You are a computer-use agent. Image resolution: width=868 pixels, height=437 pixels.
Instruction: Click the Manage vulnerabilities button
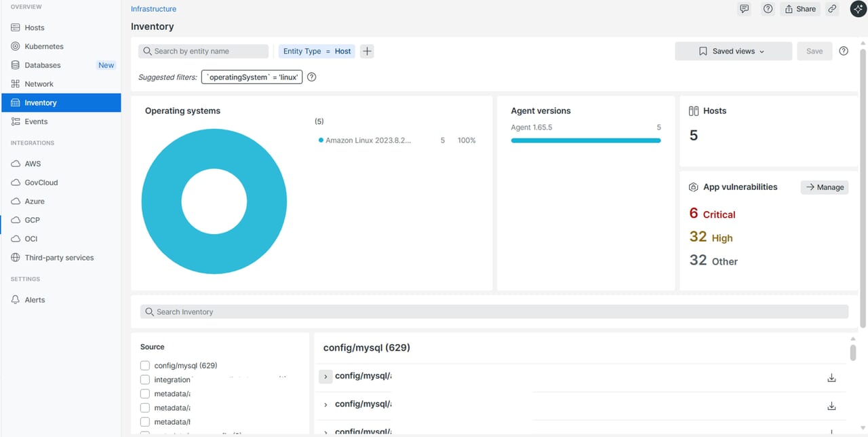825,187
